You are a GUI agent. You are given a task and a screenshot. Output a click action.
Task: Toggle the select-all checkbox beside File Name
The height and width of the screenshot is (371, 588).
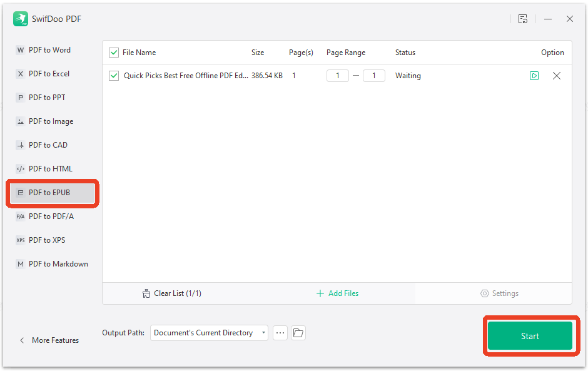click(x=114, y=53)
